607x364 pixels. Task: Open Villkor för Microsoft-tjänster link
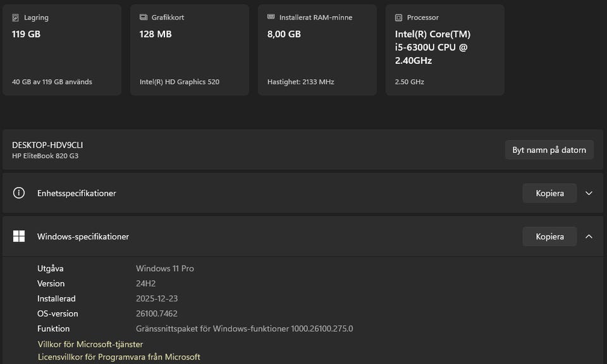coord(90,344)
